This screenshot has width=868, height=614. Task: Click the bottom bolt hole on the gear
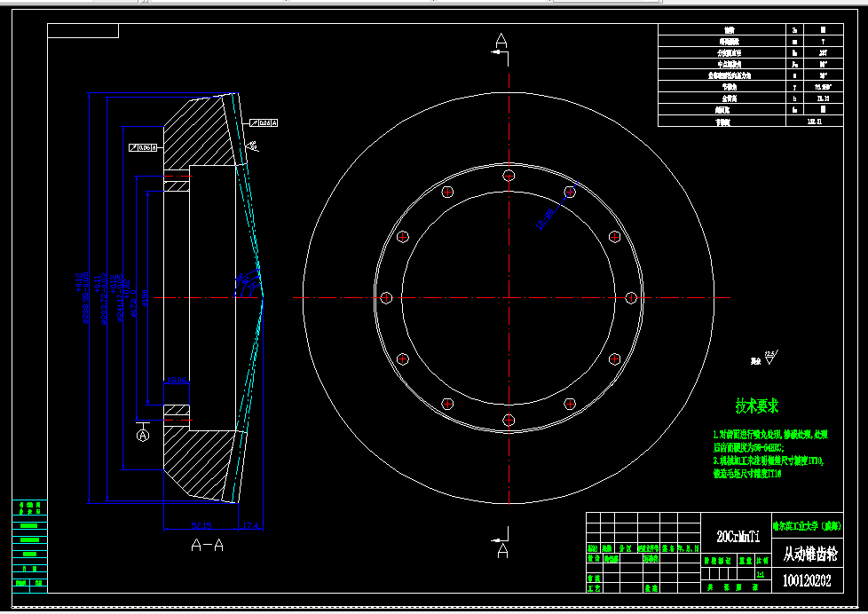point(509,421)
